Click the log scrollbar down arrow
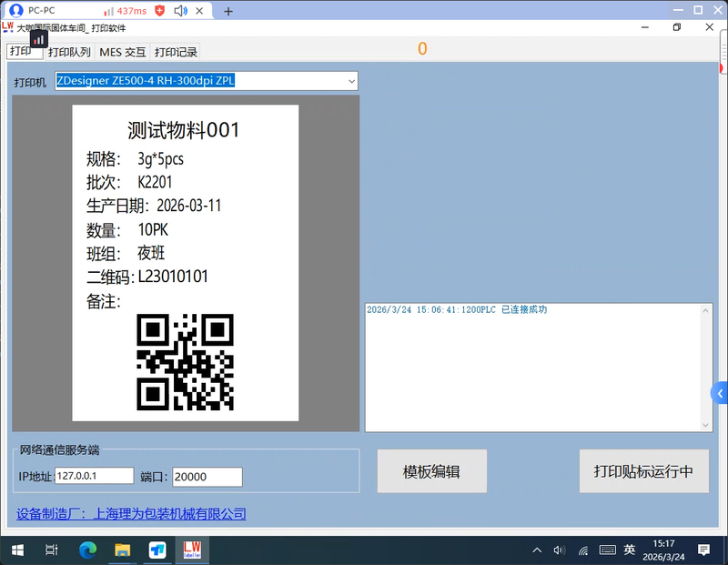Viewport: 728px width, 565px height. click(x=706, y=425)
